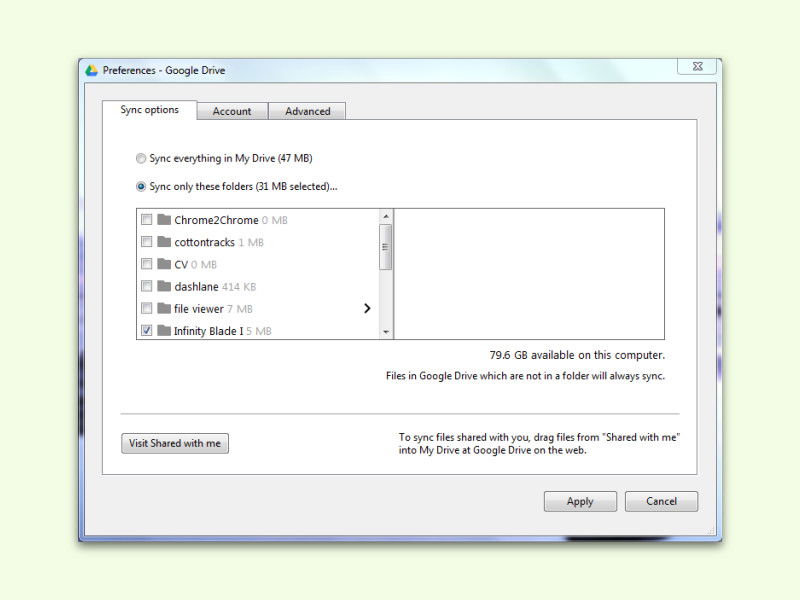Click the CV folder icon
800x600 pixels.
point(164,264)
